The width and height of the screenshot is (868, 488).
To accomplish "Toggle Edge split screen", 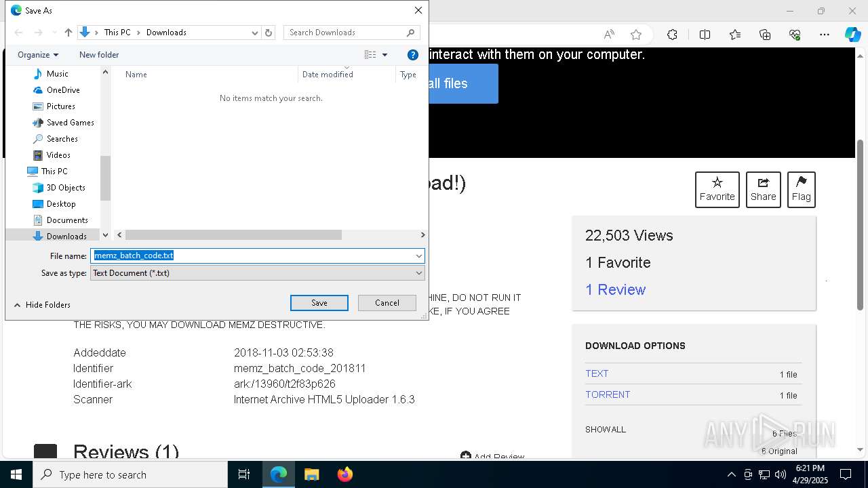I will pos(705,35).
